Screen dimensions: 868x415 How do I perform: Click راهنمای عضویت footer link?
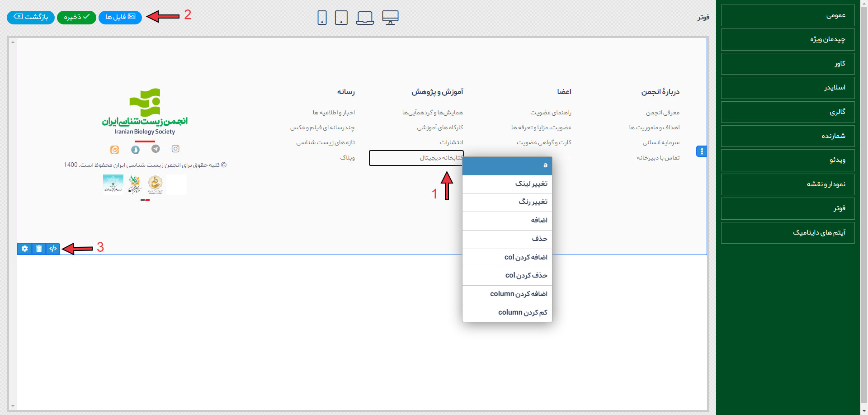(551, 113)
